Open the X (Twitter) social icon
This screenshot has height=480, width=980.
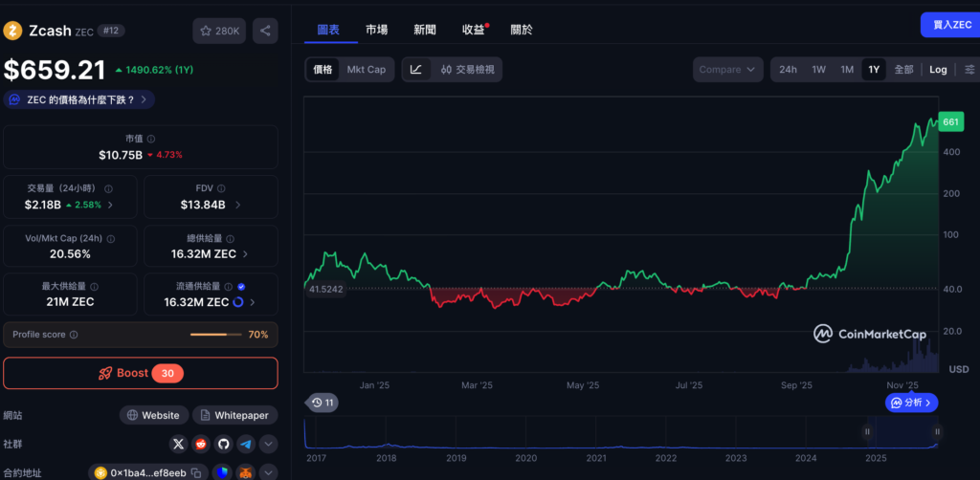click(x=178, y=444)
